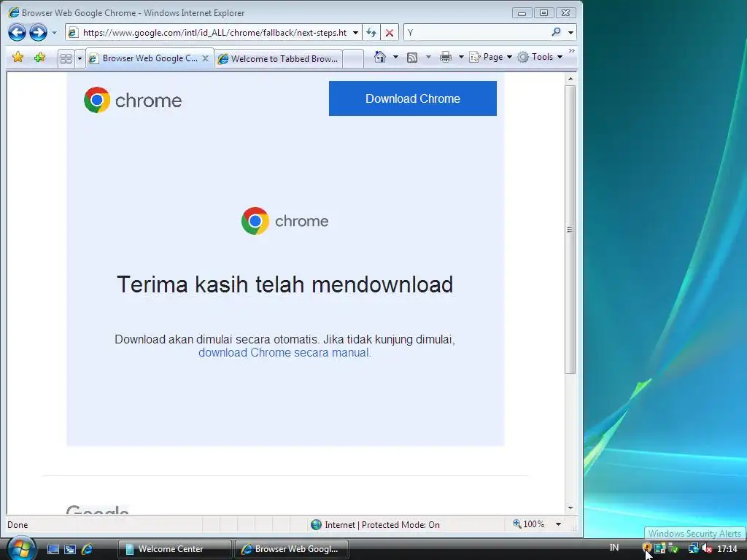Screen dimensions: 747x560
Task: Click the muted volume tray icon
Action: tap(706, 548)
